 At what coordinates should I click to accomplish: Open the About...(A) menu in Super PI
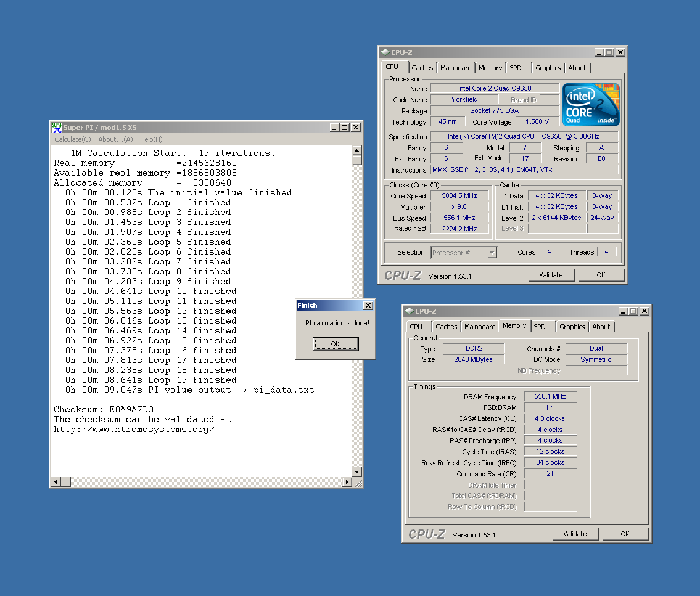(115, 139)
